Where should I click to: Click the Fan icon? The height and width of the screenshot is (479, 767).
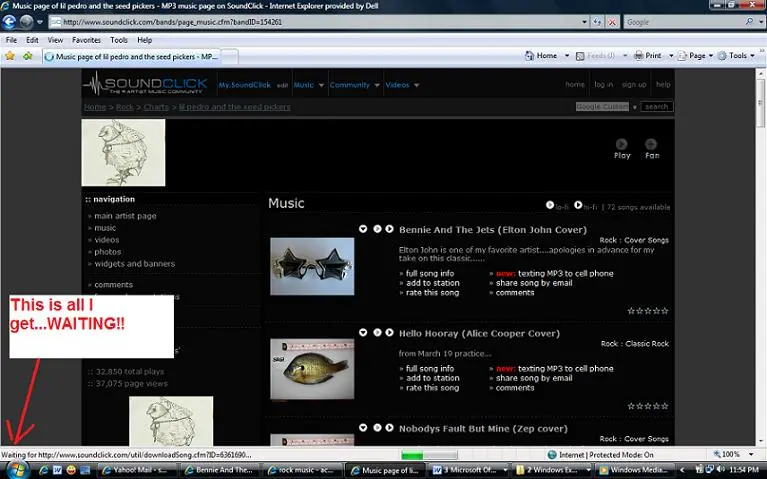(x=651, y=144)
